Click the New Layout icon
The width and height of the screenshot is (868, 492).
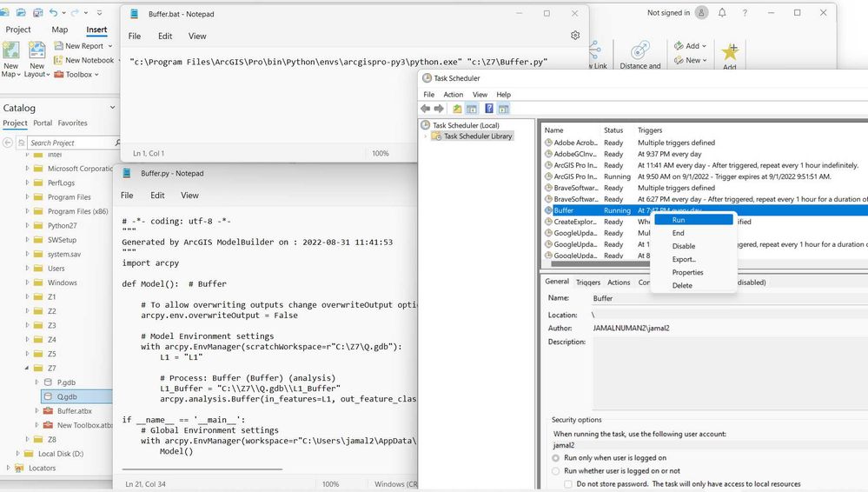click(37, 50)
